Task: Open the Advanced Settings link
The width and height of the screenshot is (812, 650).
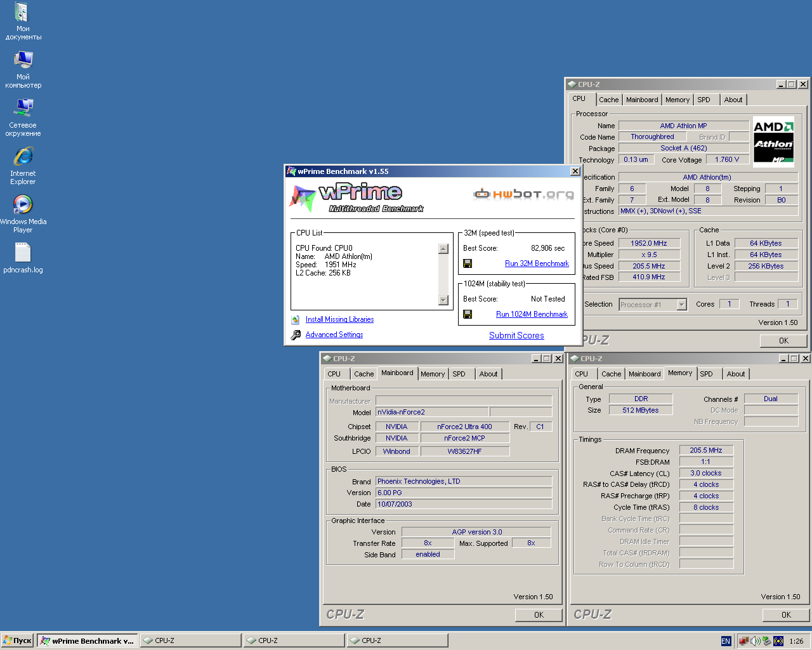Action: tap(334, 335)
